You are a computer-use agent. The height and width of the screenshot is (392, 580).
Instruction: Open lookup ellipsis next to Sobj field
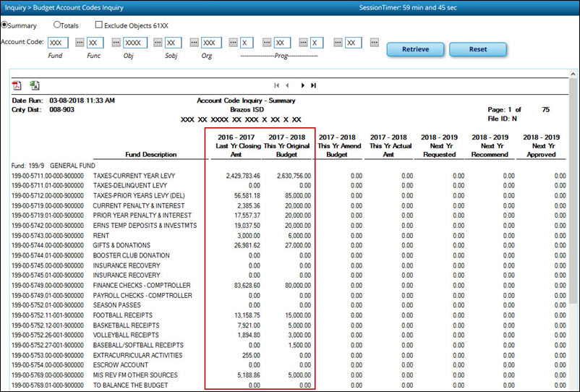[x=193, y=43]
